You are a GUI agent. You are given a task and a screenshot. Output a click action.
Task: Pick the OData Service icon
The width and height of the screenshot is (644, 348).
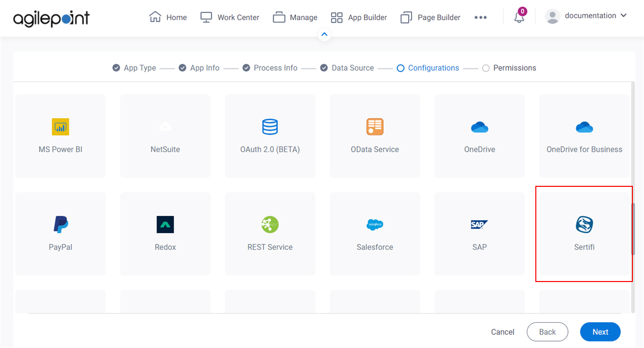tap(375, 127)
